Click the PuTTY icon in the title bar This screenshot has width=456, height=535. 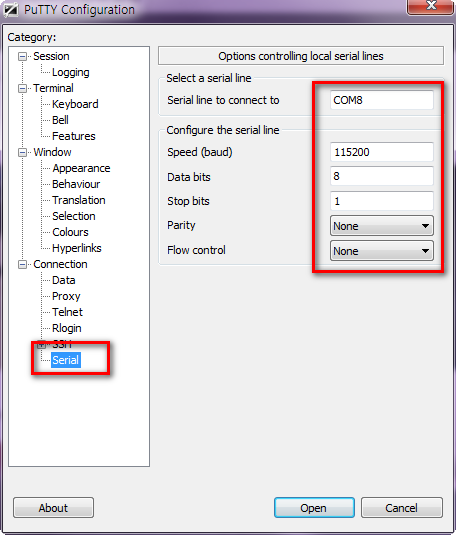(11, 10)
